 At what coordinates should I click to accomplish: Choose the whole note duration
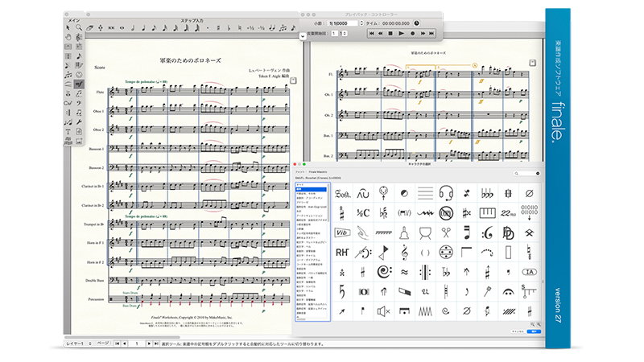pos(122,28)
